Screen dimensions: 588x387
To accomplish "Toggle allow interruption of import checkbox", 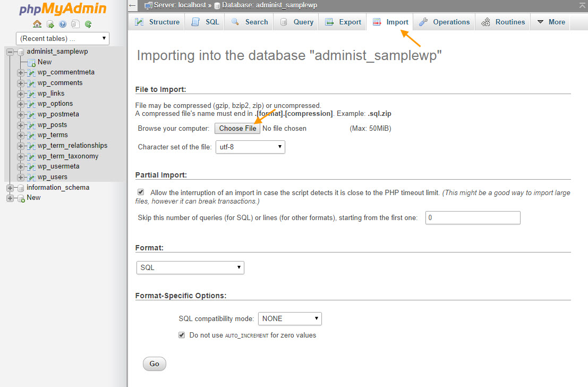I will (141, 192).
